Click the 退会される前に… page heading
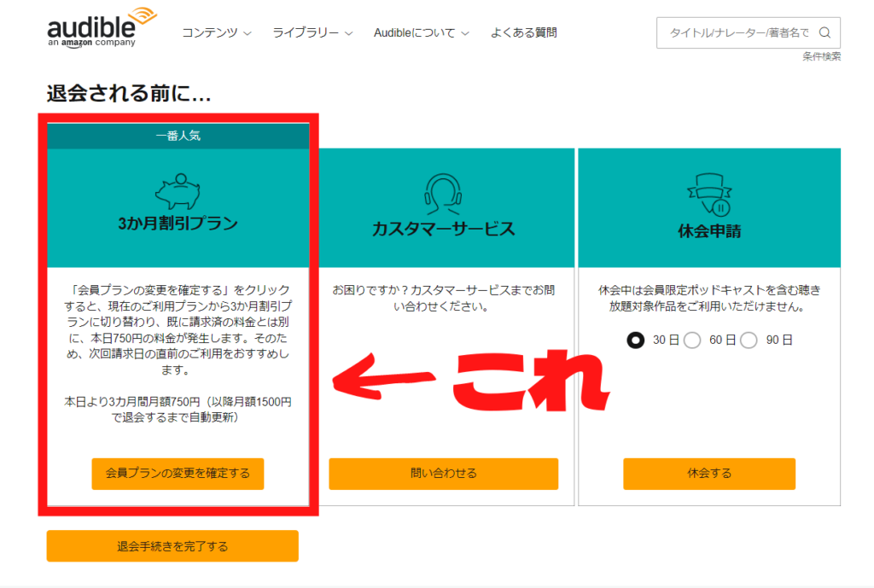The height and width of the screenshot is (588, 874). click(129, 93)
